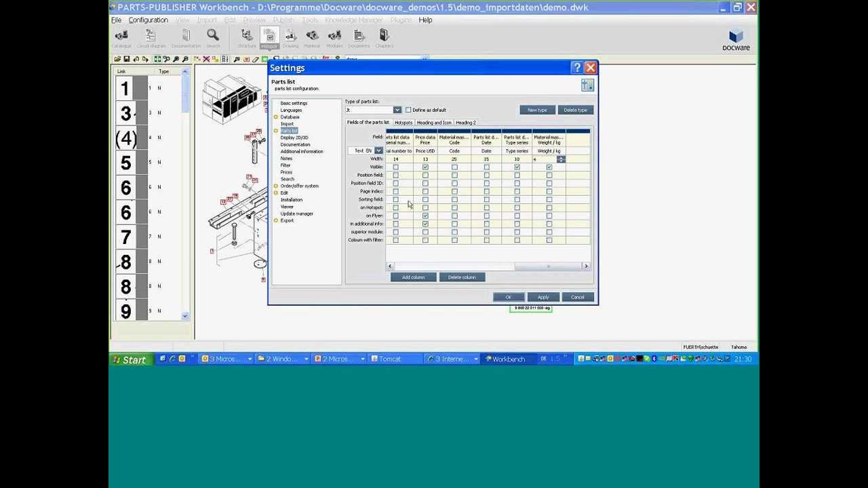868x488 pixels.
Task: Select the Chapters toolbar icon
Action: click(x=384, y=39)
